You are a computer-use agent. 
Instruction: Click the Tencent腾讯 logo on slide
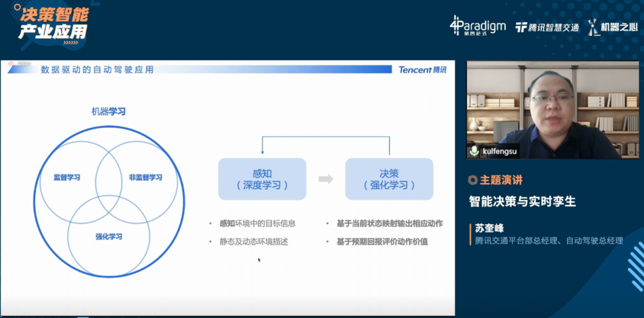pyautogui.click(x=422, y=70)
